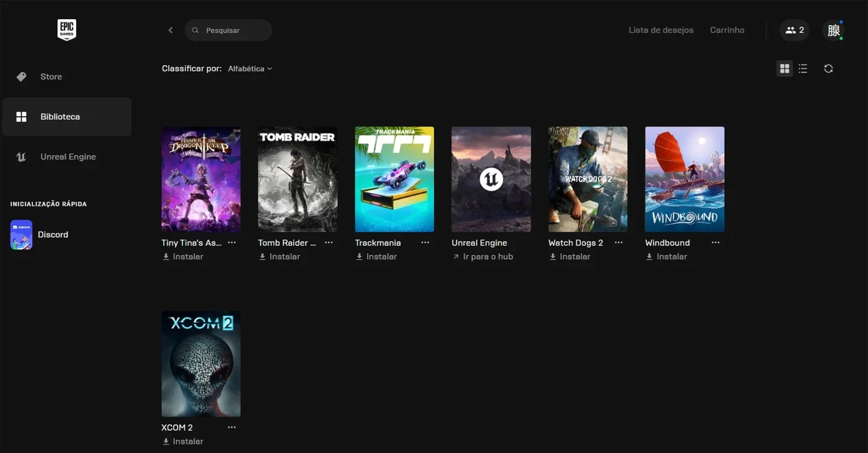Open the Unreal Engine cover thumbnail
Viewport: 868px width, 453px height.
pos(491,179)
